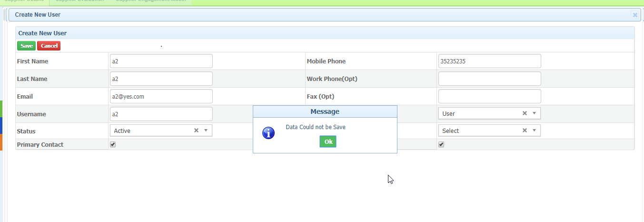Click the Last Name input field
The image size is (644, 222).
point(161,79)
